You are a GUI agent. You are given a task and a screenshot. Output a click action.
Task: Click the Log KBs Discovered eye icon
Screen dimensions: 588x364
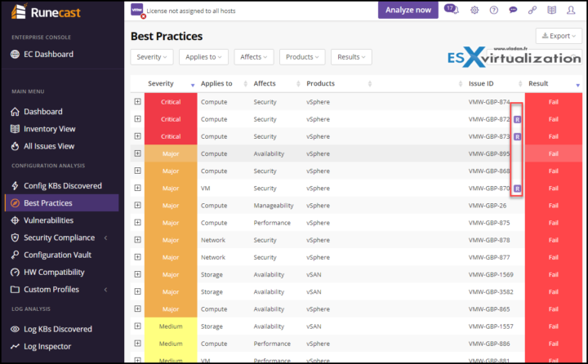pyautogui.click(x=15, y=329)
